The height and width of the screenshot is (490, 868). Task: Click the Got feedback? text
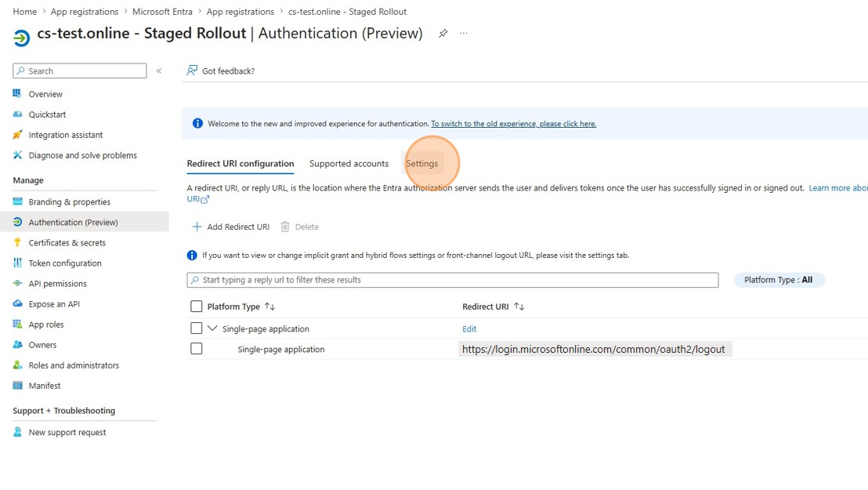click(x=228, y=71)
